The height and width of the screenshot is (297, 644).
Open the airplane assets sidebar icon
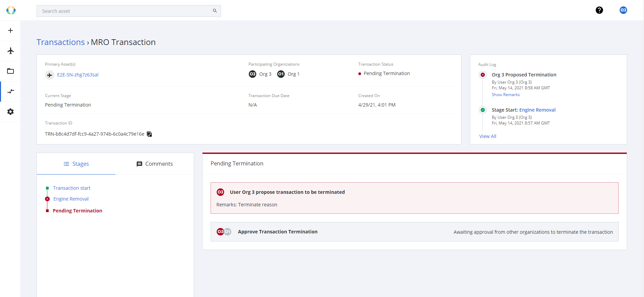click(10, 51)
